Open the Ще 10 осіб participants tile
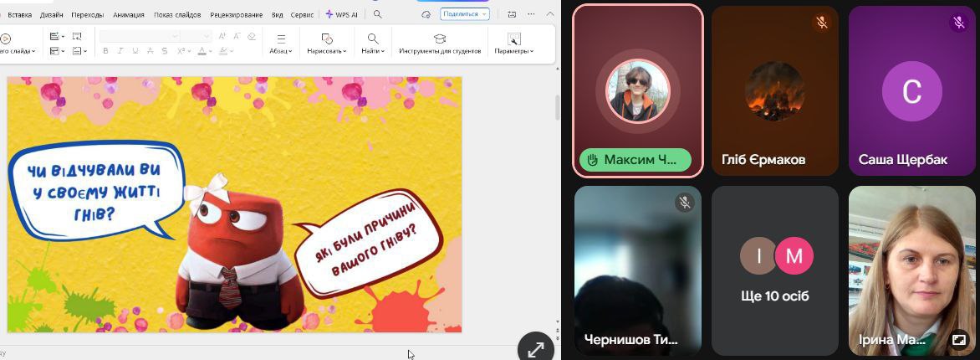This screenshot has width=980, height=360. 775,270
